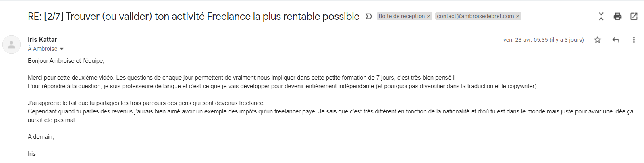Click the sender's profile avatar
The width and height of the screenshot is (644, 163).
(x=12, y=44)
